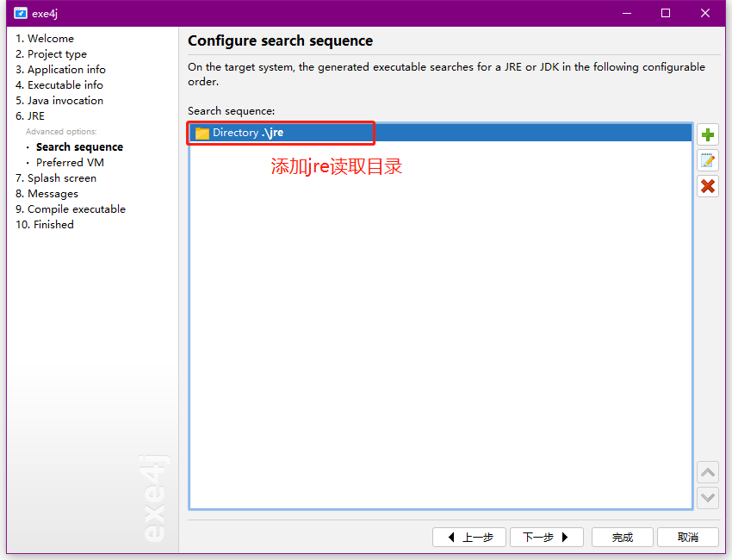The width and height of the screenshot is (732, 560).
Task: Click the folder icon of Directory entry
Action: [202, 134]
